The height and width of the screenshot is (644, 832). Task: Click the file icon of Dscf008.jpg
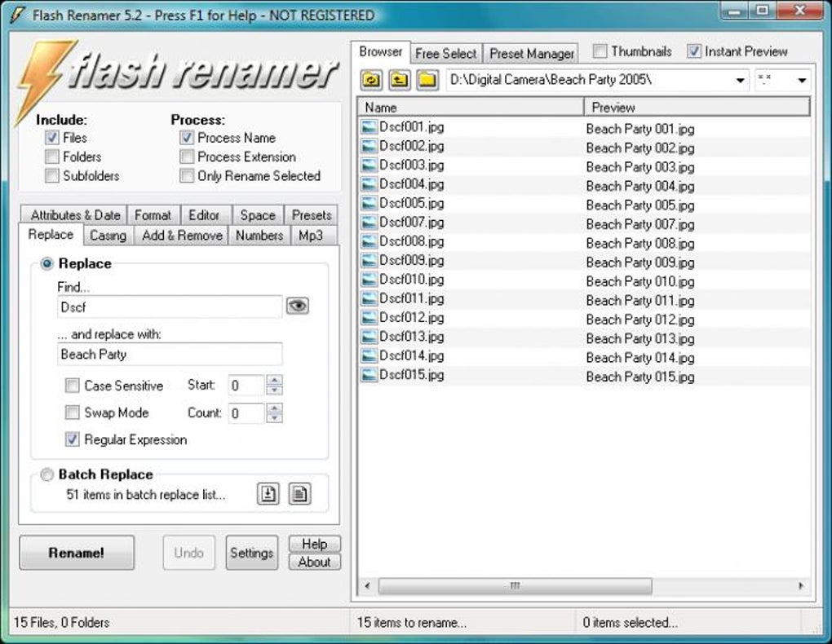click(368, 241)
